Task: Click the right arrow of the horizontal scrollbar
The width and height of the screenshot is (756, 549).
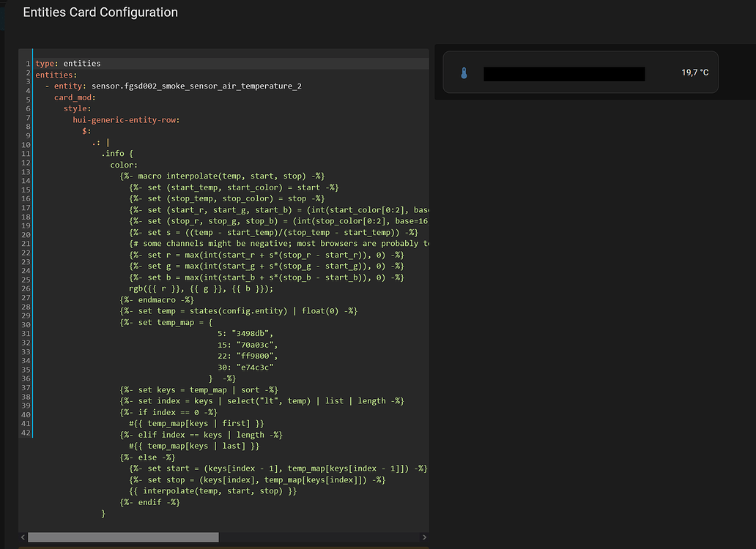Action: tap(424, 537)
